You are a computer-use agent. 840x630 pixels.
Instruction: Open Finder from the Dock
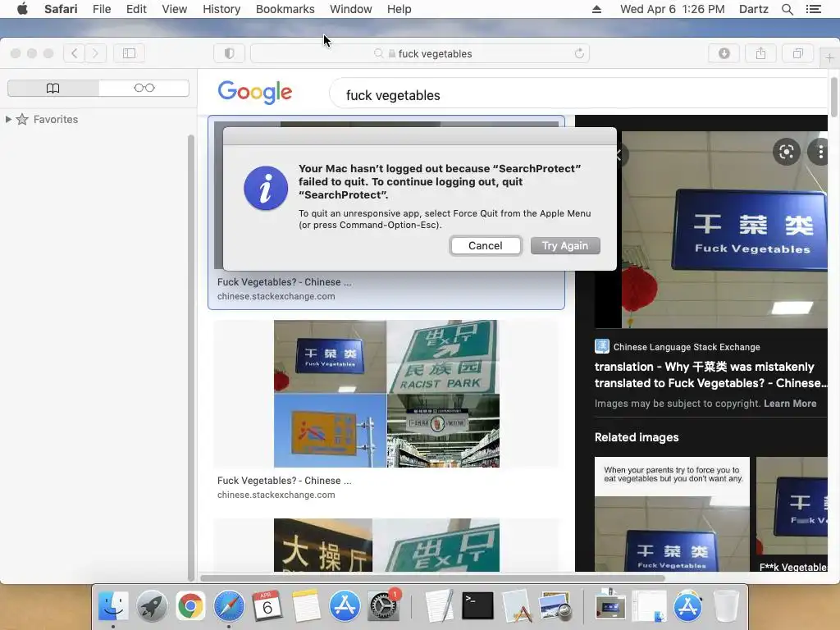pos(113,606)
